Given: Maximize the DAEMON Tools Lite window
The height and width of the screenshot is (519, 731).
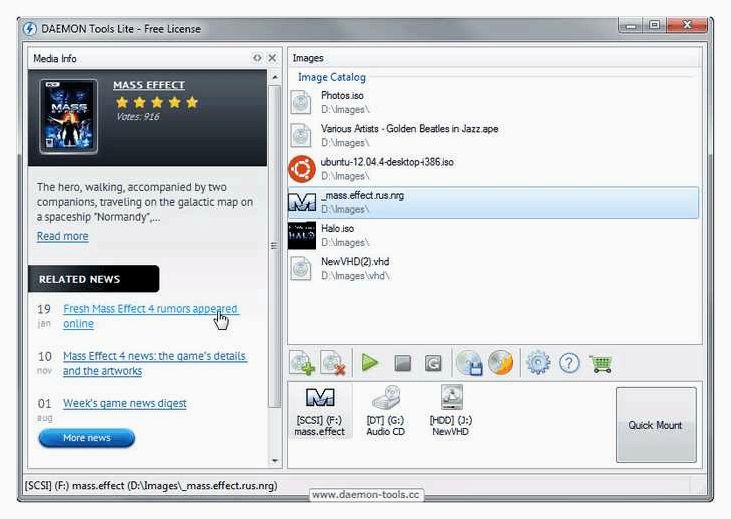Looking at the screenshot, I should pos(655,25).
